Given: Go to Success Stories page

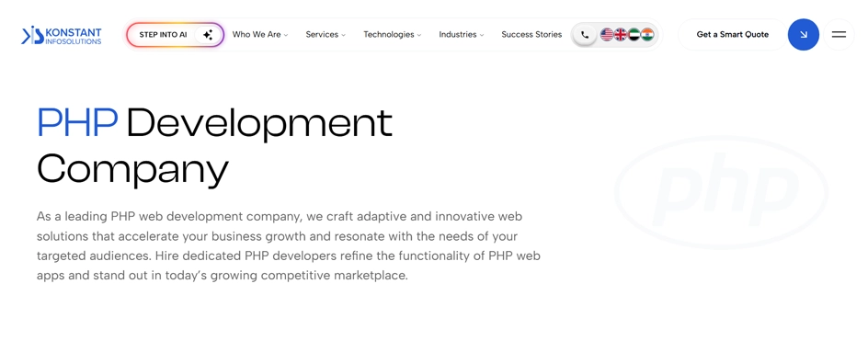Looking at the screenshot, I should pos(531,34).
